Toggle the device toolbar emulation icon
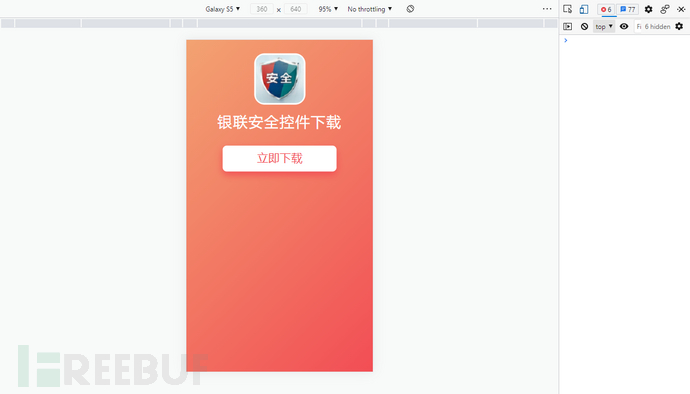The image size is (690, 394). tap(584, 9)
